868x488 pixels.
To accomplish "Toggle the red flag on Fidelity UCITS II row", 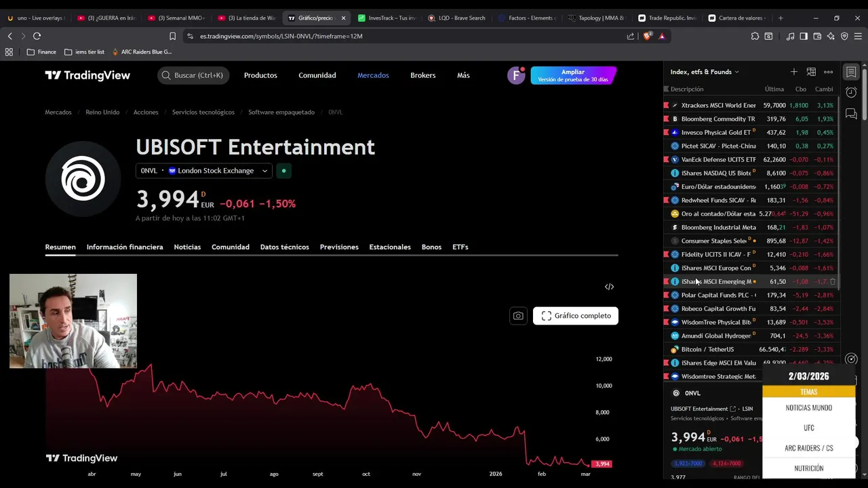I will click(x=666, y=254).
